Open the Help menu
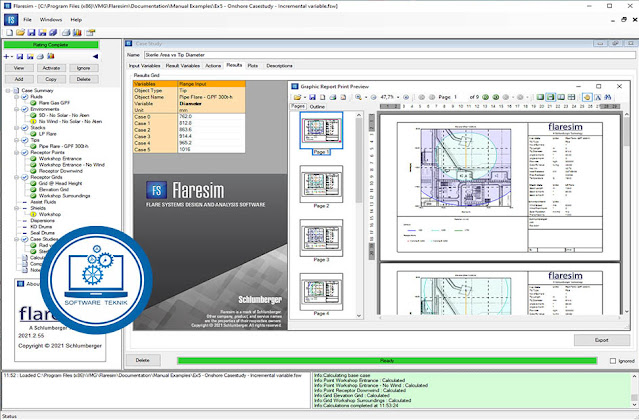The height and width of the screenshot is (420, 639). (x=76, y=20)
